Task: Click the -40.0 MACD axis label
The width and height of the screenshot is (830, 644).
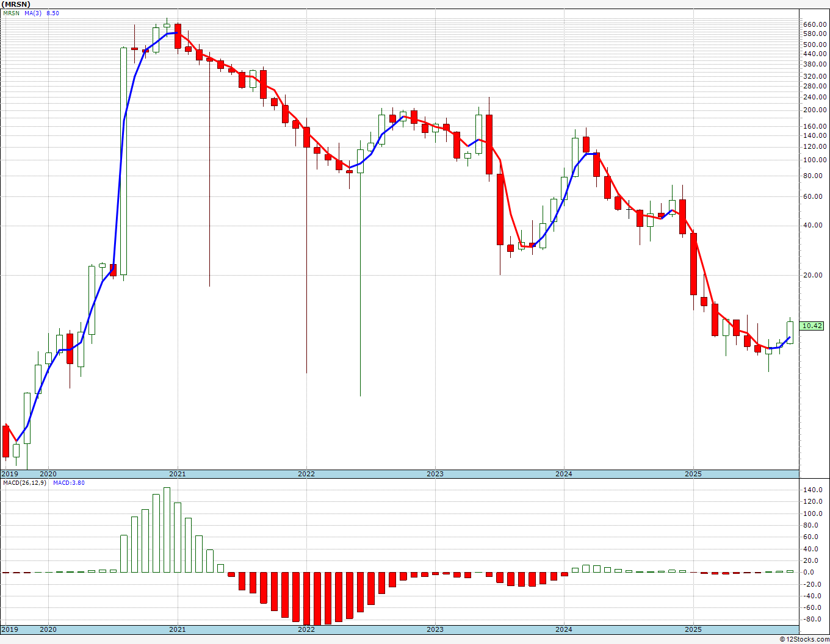Action: click(x=814, y=596)
